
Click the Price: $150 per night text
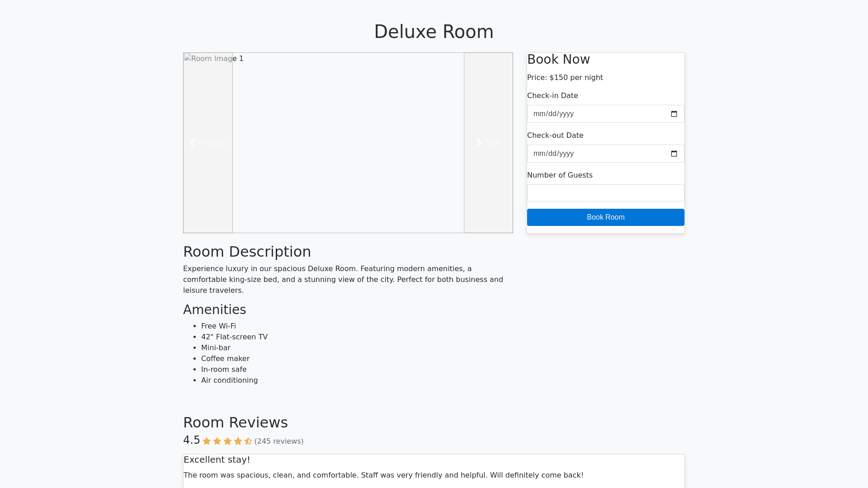(565, 78)
